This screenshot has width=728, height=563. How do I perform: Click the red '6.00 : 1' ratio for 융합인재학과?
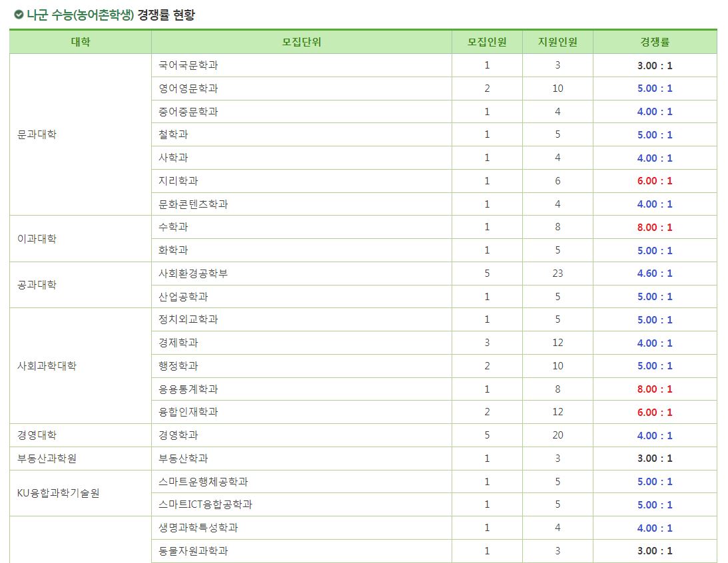655,413
